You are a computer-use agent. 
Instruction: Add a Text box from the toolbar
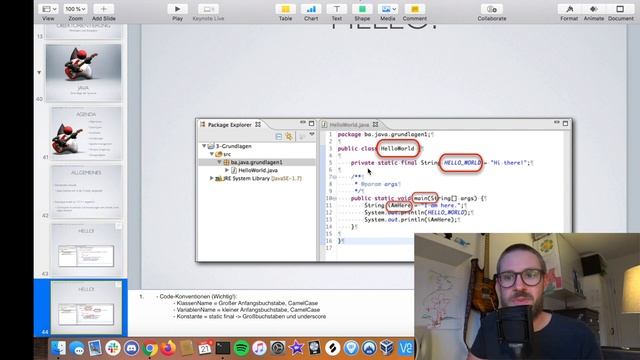click(337, 9)
